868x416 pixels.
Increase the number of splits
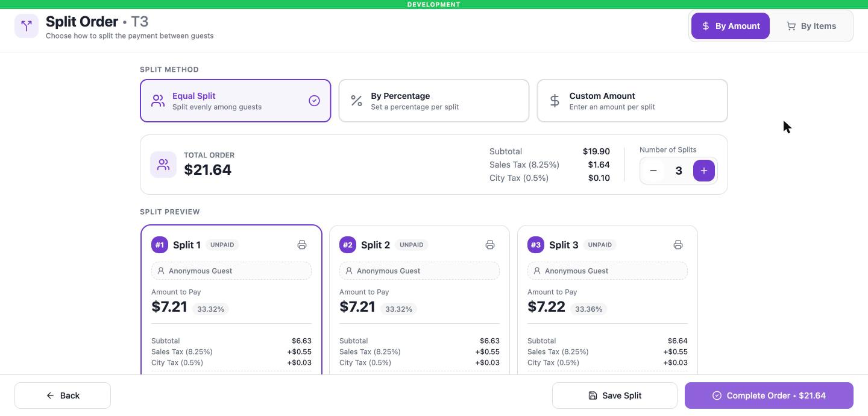click(x=704, y=171)
